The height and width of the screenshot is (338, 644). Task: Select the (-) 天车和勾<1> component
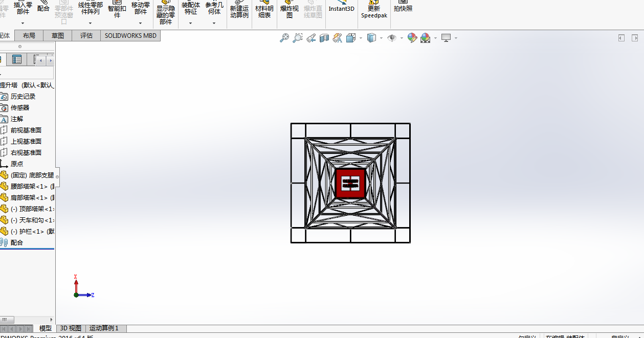tap(27, 220)
